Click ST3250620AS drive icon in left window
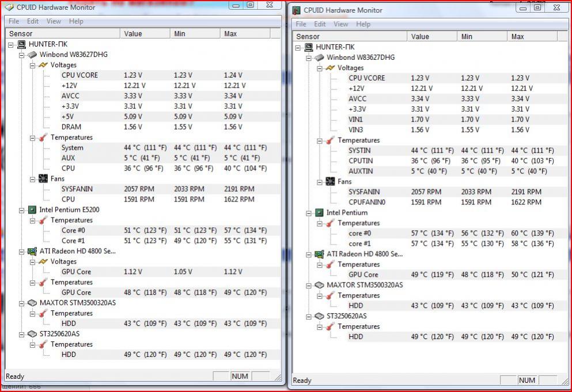The width and height of the screenshot is (572, 392). click(32, 334)
